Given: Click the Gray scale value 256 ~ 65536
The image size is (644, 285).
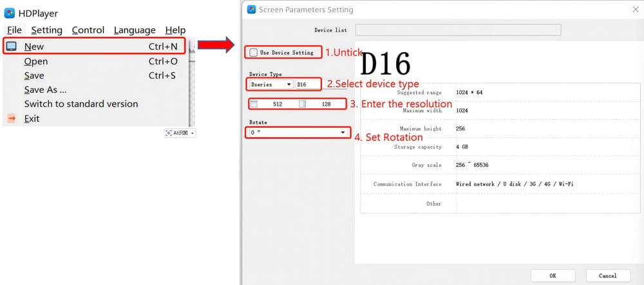Looking at the screenshot, I should [x=472, y=165].
